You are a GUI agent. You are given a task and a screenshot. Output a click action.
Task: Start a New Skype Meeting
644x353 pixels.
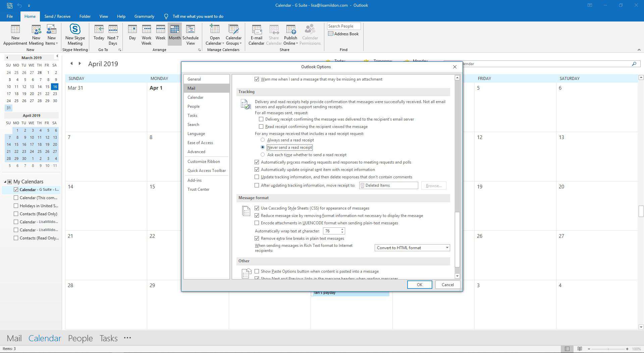click(x=75, y=35)
